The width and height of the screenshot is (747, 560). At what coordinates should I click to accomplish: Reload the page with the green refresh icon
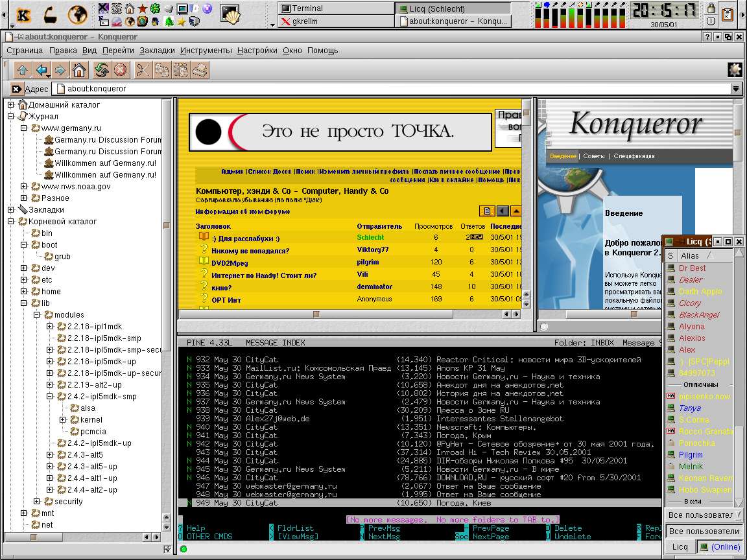[x=101, y=71]
